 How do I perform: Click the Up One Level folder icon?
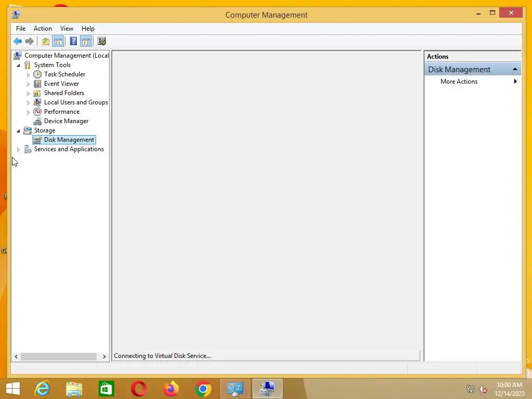pyautogui.click(x=46, y=42)
